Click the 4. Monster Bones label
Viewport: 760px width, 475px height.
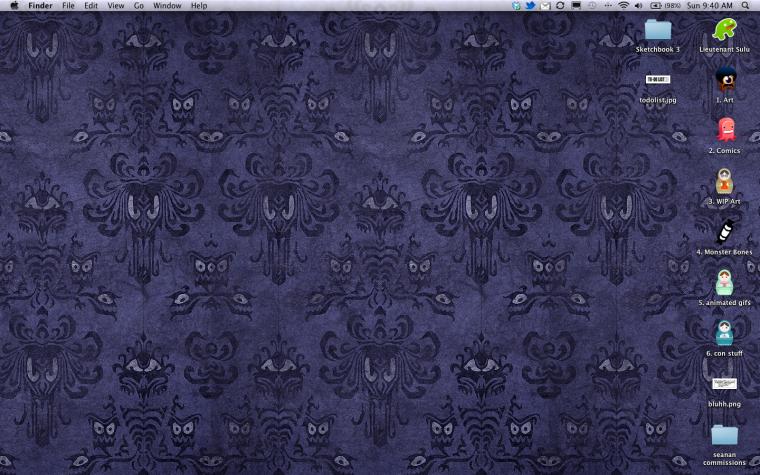tap(724, 252)
